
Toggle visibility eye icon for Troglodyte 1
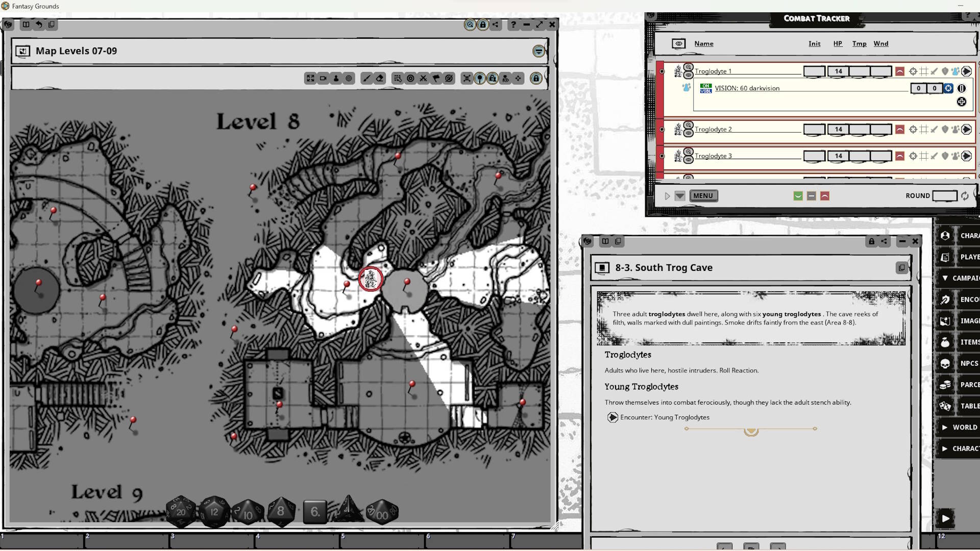[x=689, y=75]
